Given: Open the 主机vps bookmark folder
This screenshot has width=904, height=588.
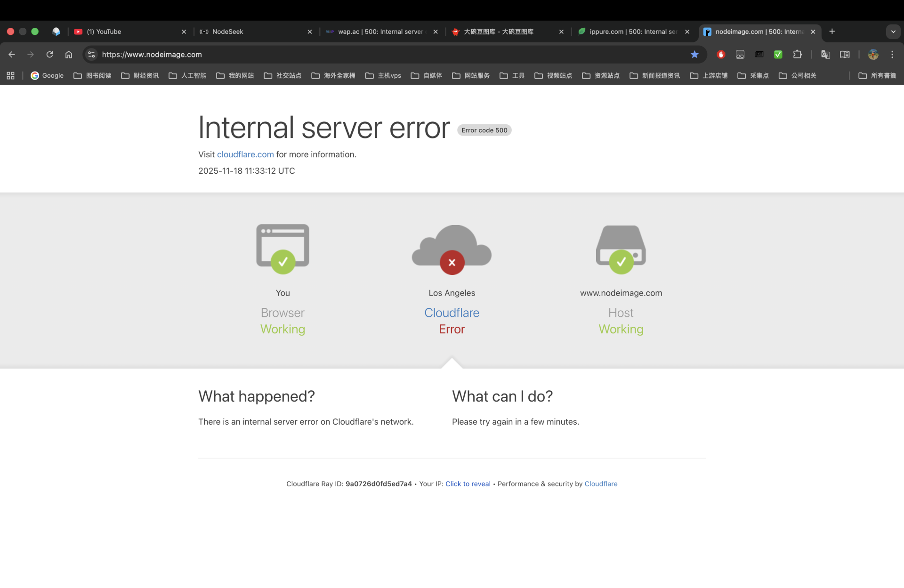Looking at the screenshot, I should tap(384, 75).
